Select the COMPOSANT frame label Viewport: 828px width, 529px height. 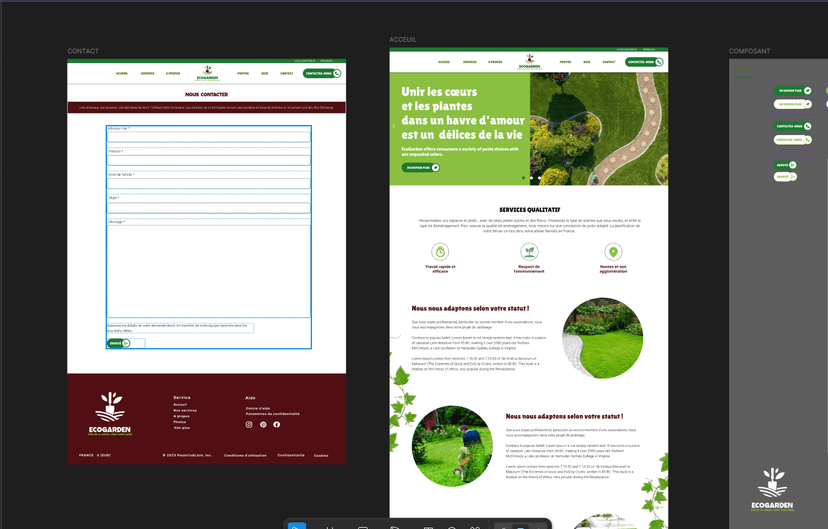[749, 51]
